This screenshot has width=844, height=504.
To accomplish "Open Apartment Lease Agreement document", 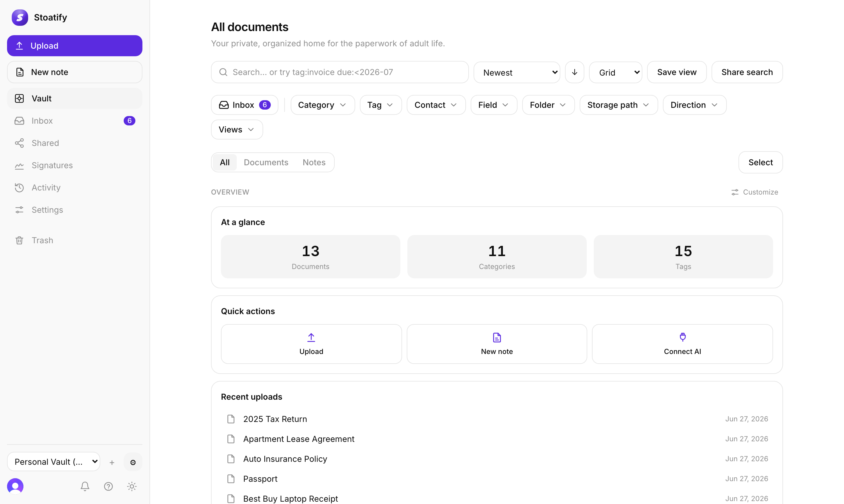I will [x=497, y=439].
